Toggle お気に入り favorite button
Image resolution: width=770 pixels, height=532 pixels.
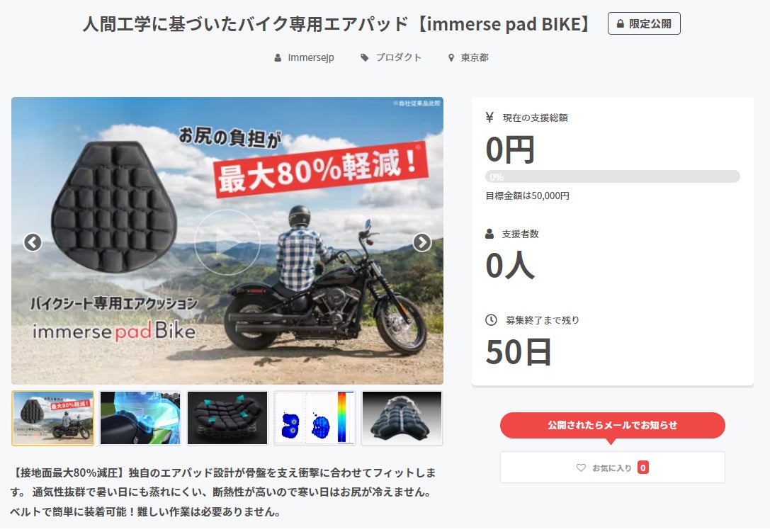(612, 467)
